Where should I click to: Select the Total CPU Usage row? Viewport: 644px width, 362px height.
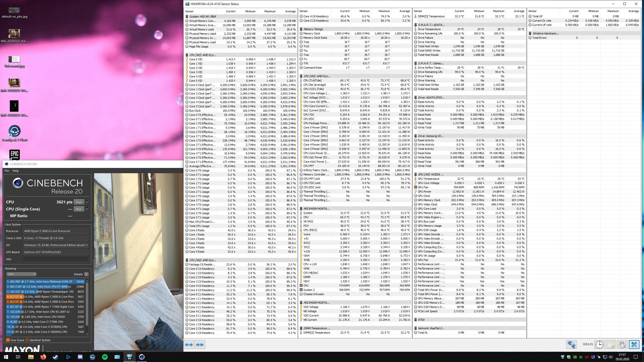pyautogui.click(x=241, y=226)
